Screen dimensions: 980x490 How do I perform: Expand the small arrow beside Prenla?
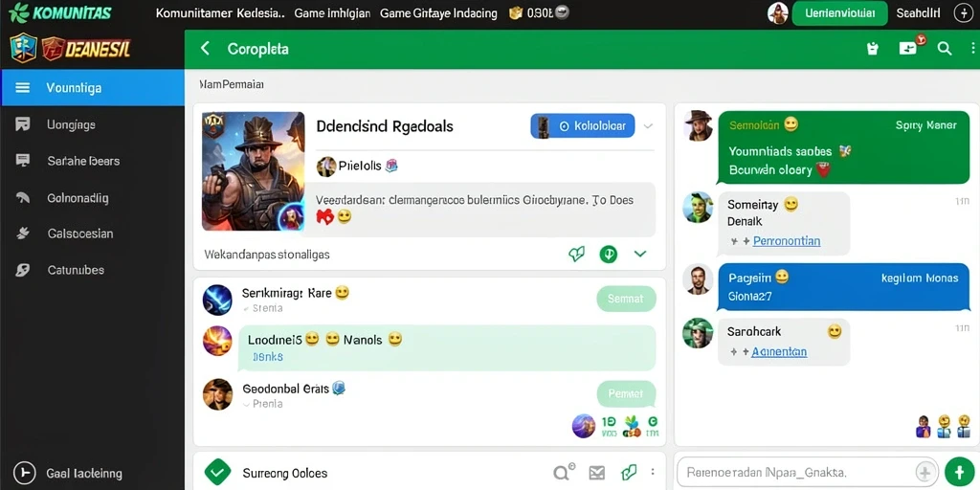coord(246,405)
